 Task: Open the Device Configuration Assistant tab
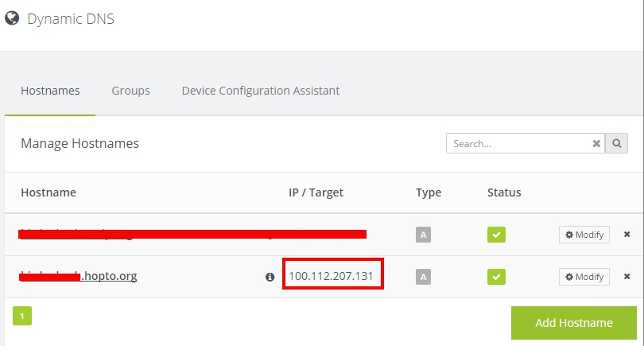click(x=261, y=91)
